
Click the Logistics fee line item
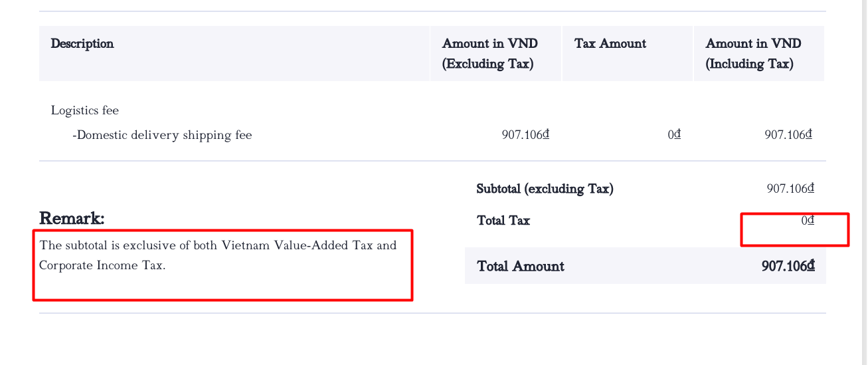[x=85, y=110]
